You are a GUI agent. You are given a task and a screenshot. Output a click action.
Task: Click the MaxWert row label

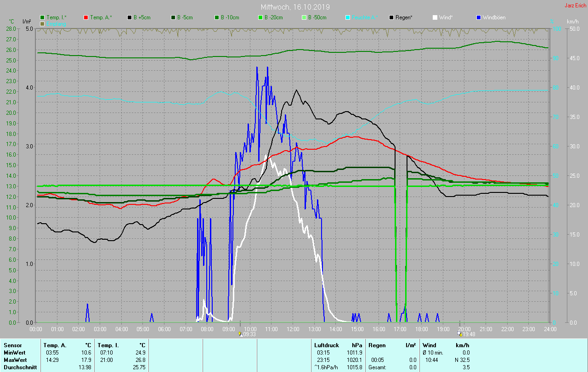pos(14,360)
